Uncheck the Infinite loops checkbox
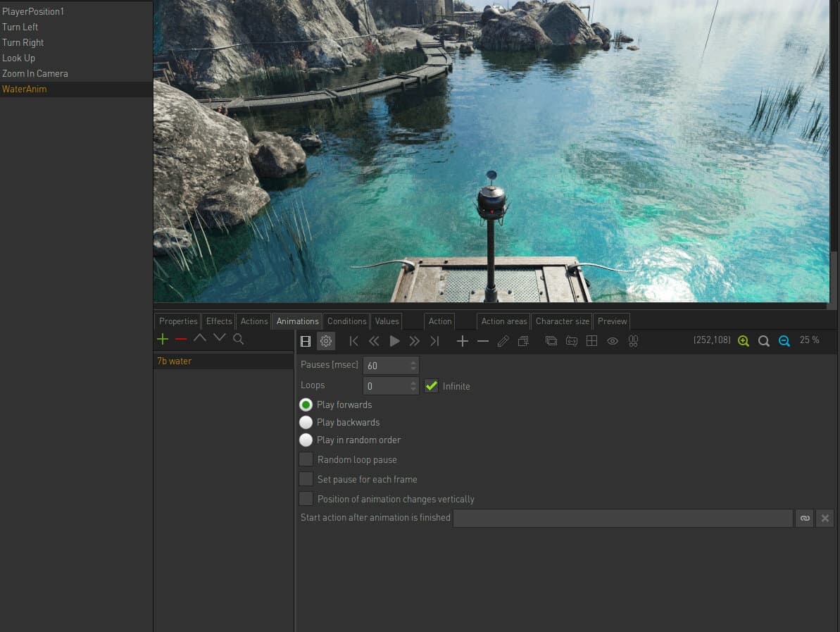This screenshot has height=632, width=840. (x=431, y=386)
